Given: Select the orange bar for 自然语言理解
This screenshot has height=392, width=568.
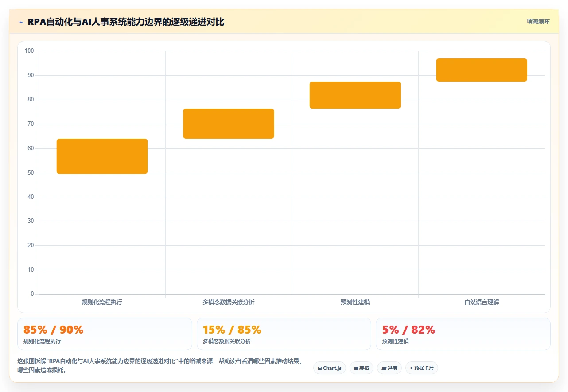Looking at the screenshot, I should (x=482, y=70).
